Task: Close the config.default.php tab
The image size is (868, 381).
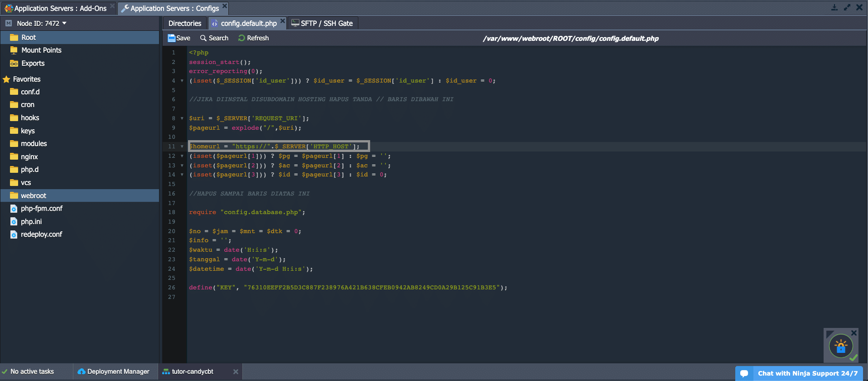Action: tap(283, 21)
